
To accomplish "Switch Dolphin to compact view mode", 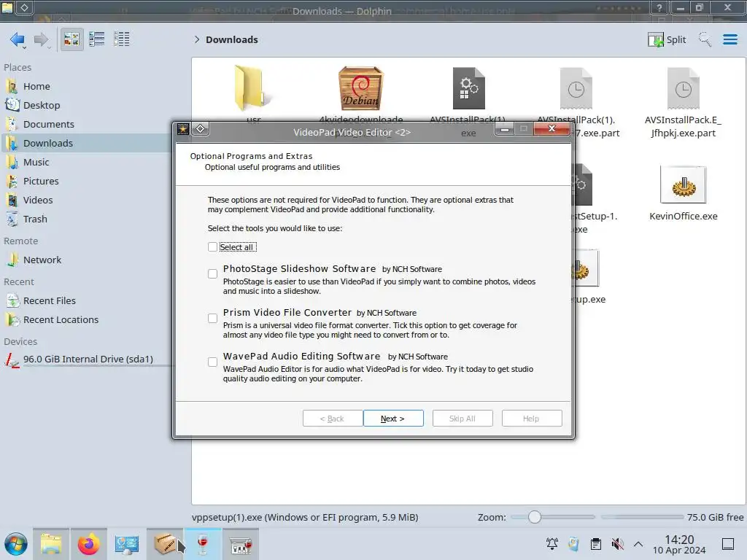I will [x=97, y=39].
